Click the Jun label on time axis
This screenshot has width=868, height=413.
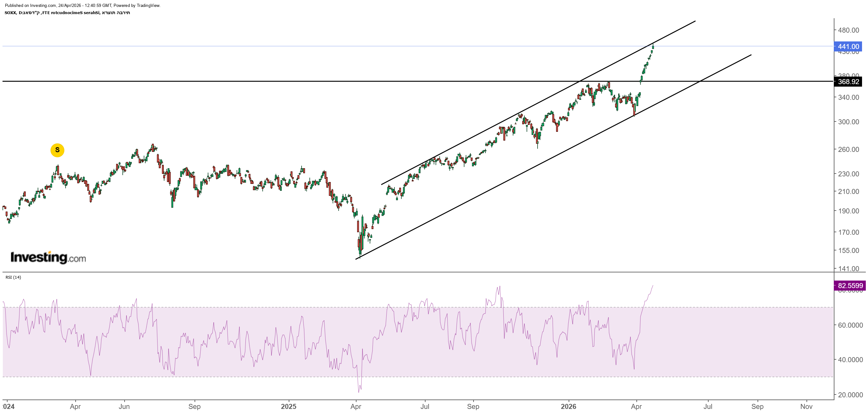[124, 407]
